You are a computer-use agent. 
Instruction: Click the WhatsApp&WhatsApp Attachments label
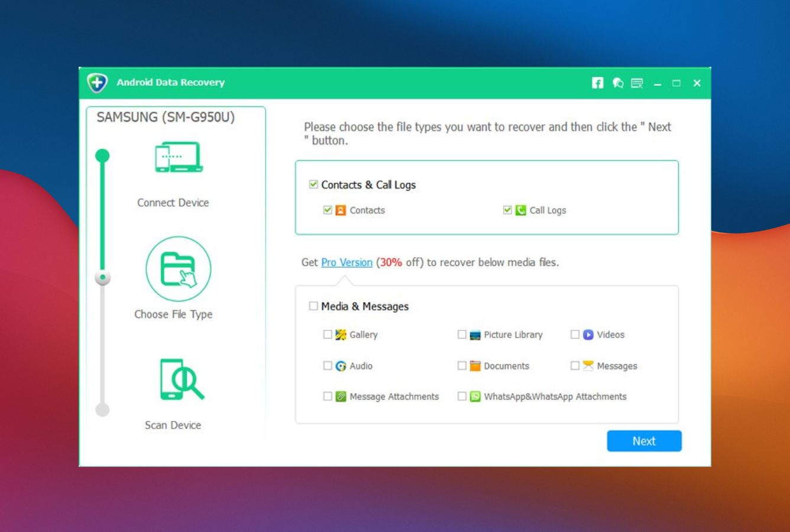tap(555, 397)
